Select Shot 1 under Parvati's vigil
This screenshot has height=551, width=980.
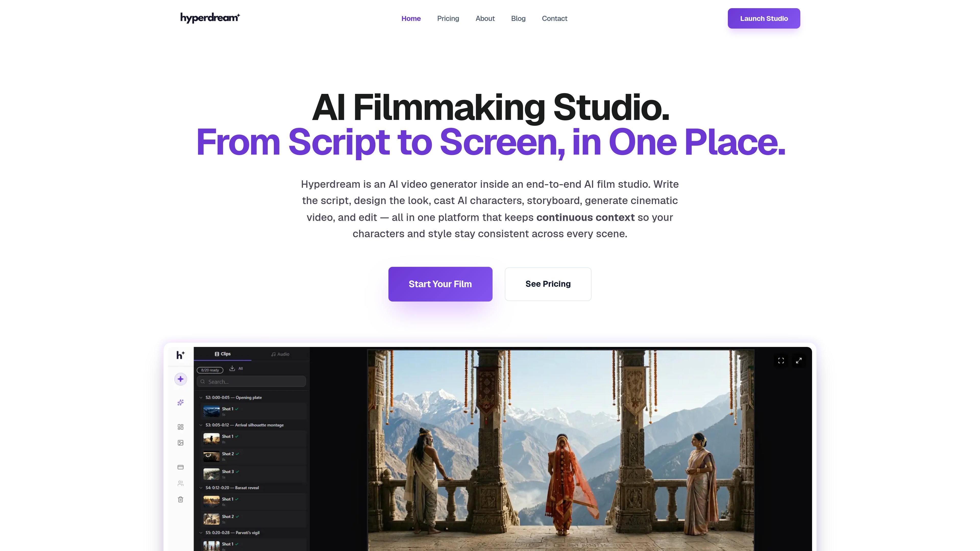point(253,545)
